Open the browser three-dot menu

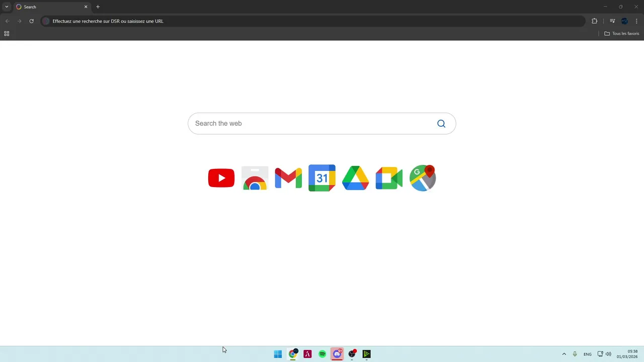(636, 21)
